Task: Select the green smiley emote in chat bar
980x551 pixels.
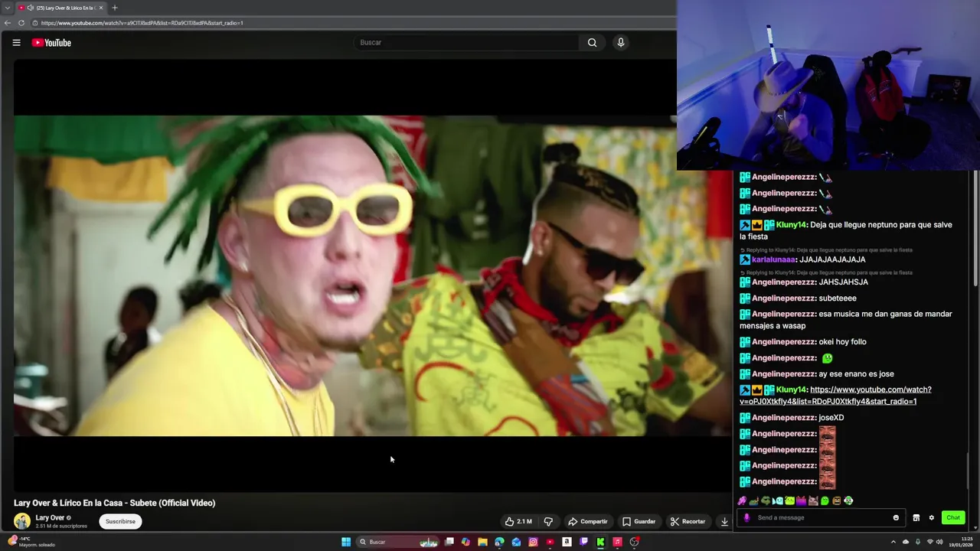Action: click(825, 500)
